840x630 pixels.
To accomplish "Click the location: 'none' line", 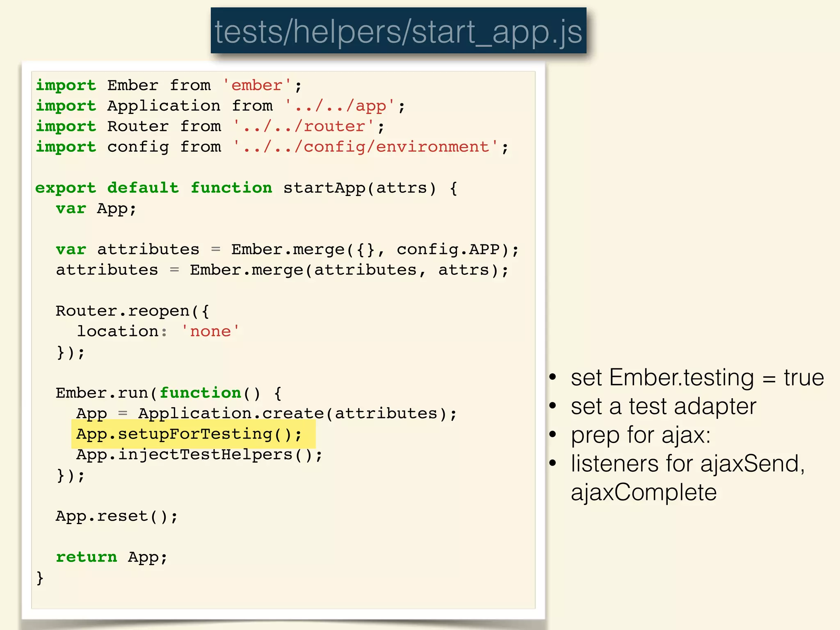I will point(158,331).
